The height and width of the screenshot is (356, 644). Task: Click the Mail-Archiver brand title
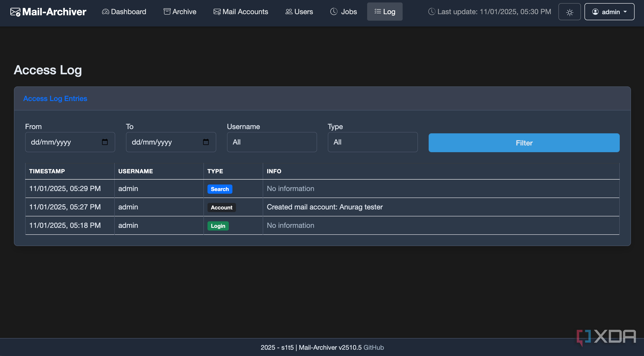coord(54,12)
